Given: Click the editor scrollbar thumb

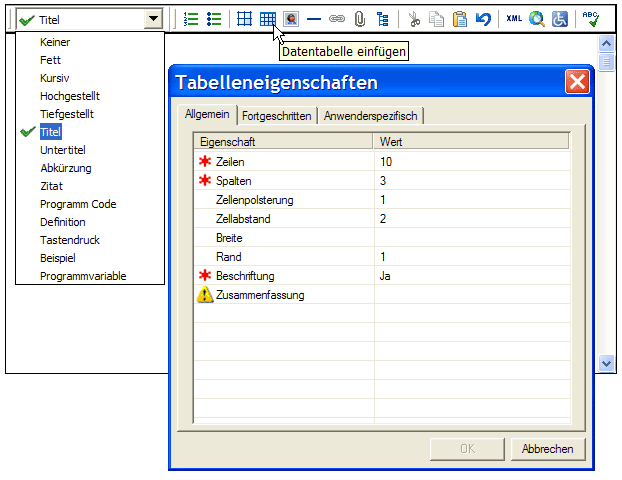Looking at the screenshot, I should pyautogui.click(x=606, y=62).
